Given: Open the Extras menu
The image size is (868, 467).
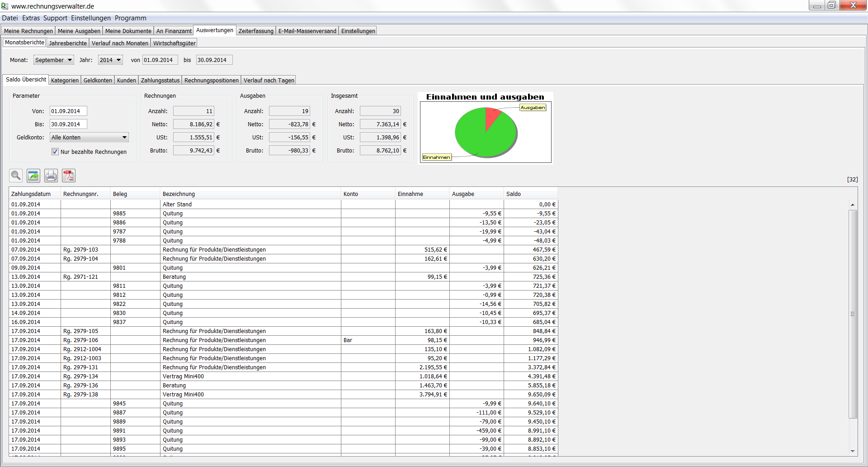Looking at the screenshot, I should click(31, 18).
